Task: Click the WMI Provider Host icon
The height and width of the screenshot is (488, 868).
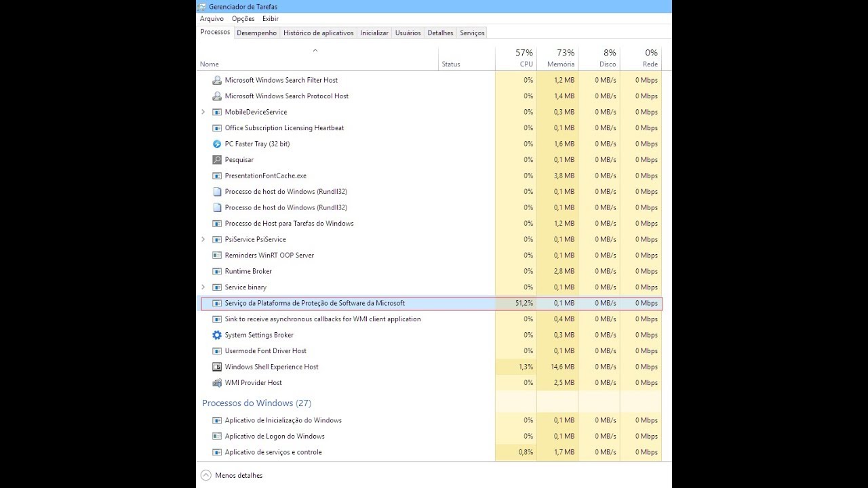Action: tap(217, 383)
